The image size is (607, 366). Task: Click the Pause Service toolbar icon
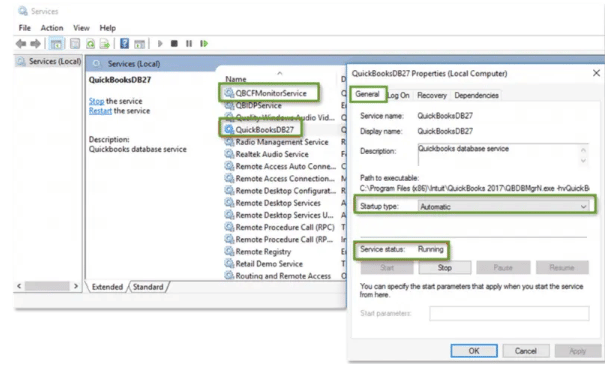tap(189, 44)
